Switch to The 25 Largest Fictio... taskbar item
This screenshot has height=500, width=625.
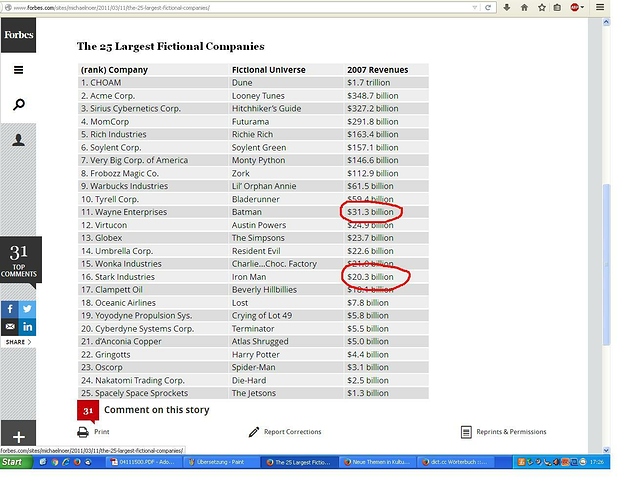click(x=299, y=462)
